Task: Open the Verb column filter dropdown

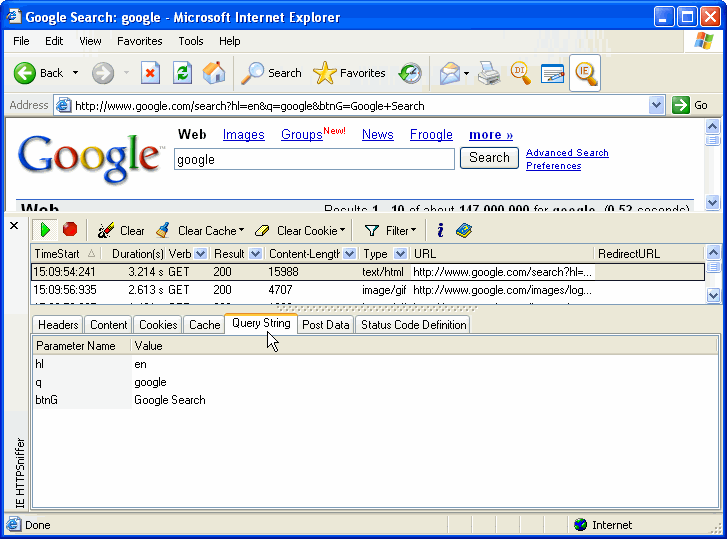Action: click(x=201, y=254)
